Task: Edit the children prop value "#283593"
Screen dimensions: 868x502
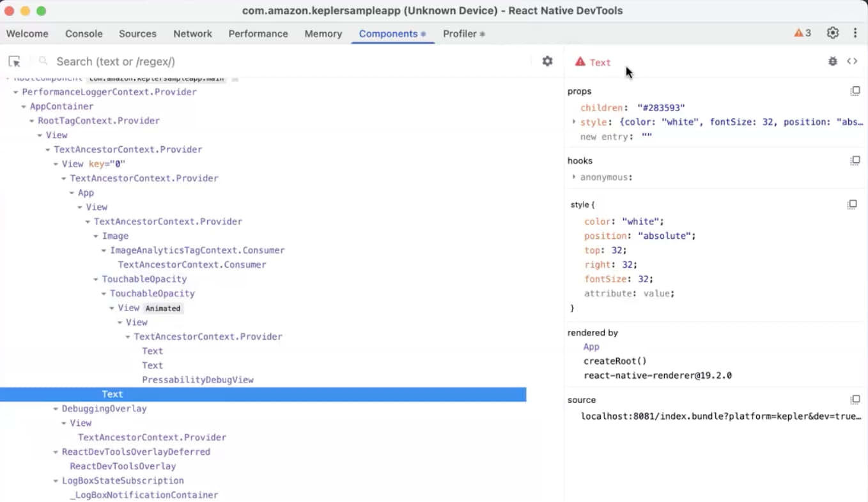Action: click(661, 108)
